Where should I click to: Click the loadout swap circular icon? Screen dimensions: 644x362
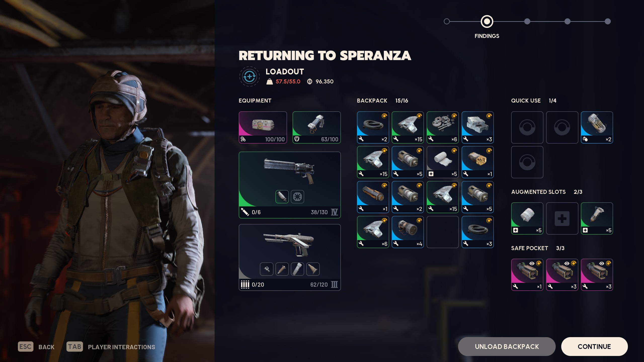point(249,76)
